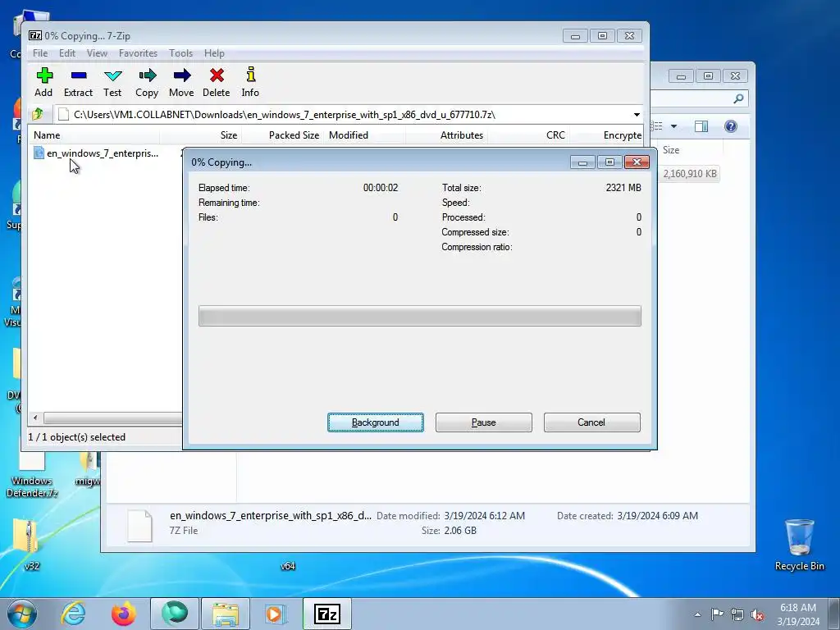Select the v32 zip desktop icon
The image size is (840, 630).
(26, 545)
